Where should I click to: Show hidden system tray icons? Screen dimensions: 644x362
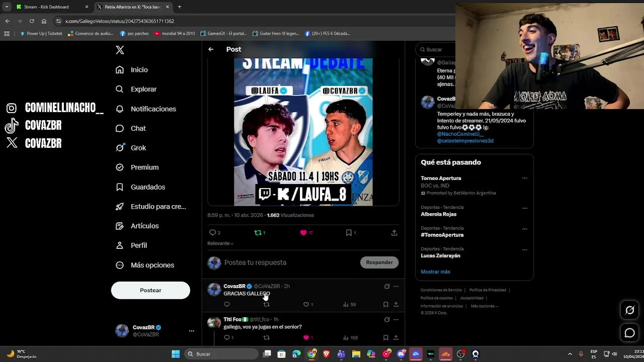coord(570,354)
